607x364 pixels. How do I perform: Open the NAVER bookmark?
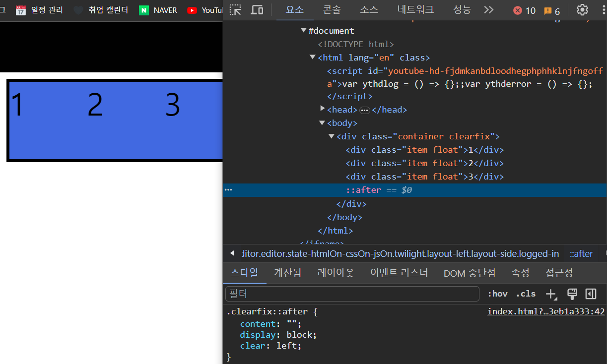click(x=158, y=10)
